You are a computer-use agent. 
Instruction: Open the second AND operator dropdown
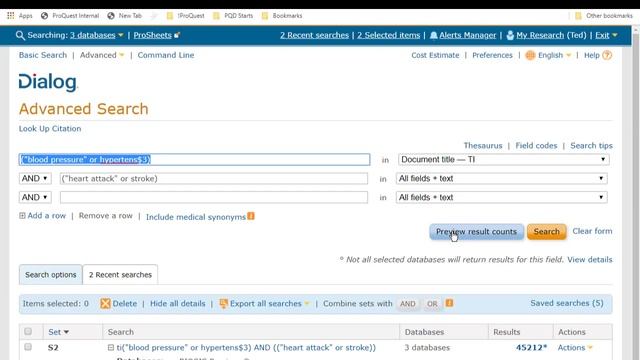coord(35,197)
